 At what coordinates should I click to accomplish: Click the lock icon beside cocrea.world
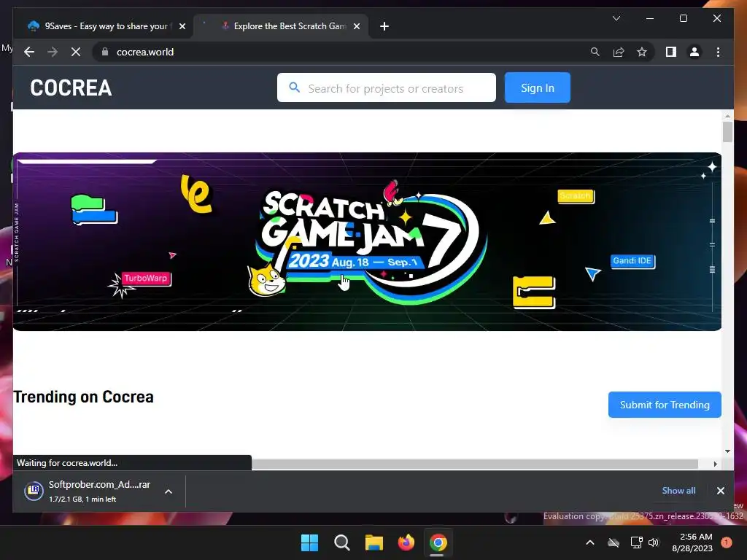105,52
